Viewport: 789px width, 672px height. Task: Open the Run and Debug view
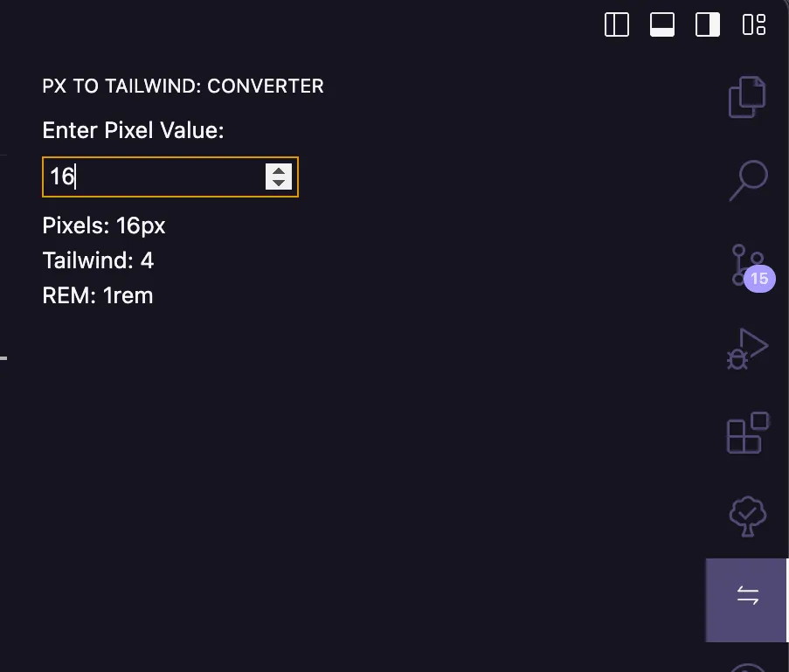[746, 347]
